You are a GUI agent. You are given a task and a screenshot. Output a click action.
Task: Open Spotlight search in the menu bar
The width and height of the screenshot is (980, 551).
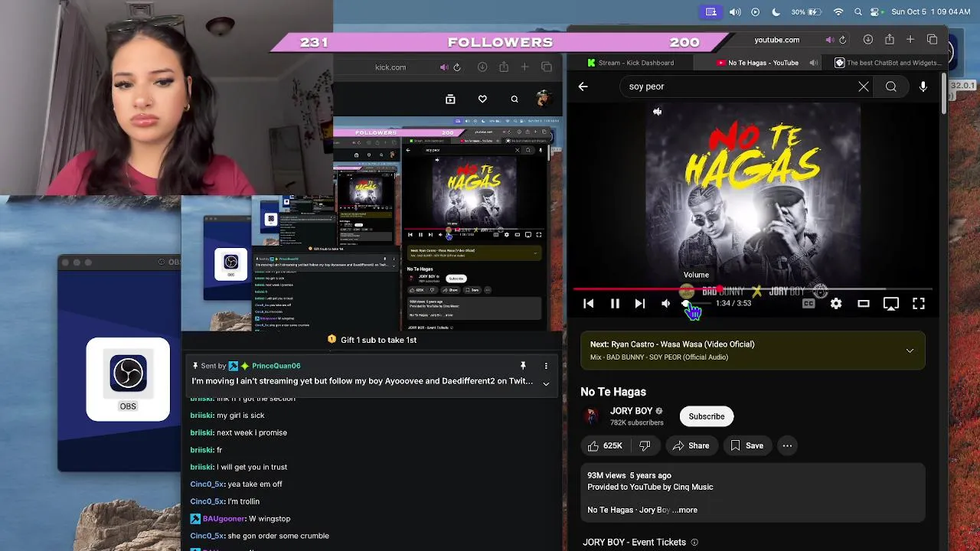tap(858, 12)
